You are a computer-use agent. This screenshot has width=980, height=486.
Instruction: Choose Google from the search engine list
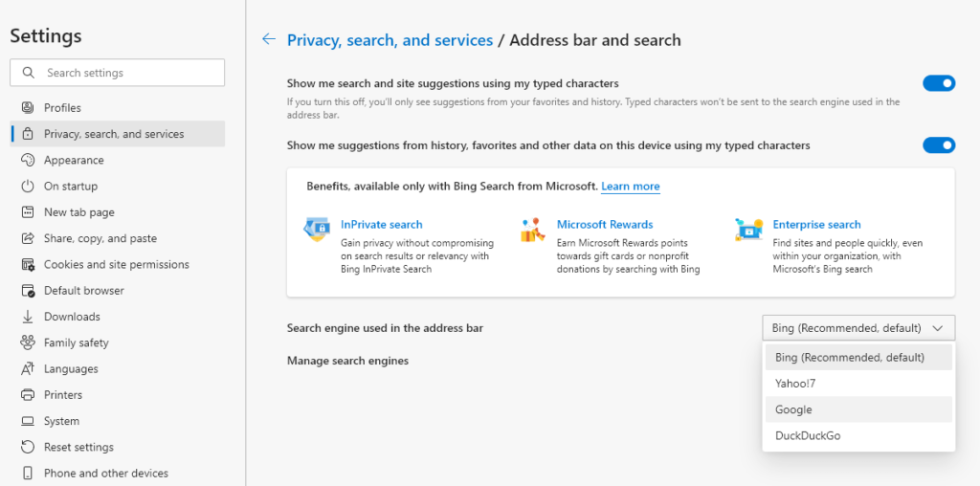click(793, 409)
